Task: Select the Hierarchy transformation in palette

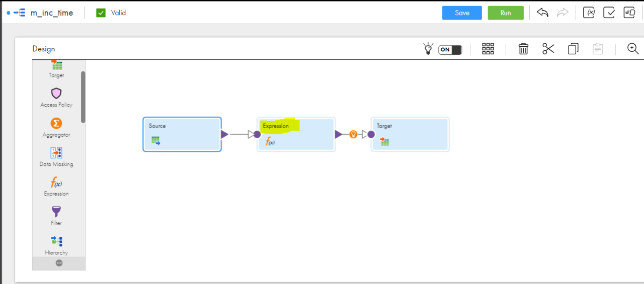Action: tap(56, 245)
